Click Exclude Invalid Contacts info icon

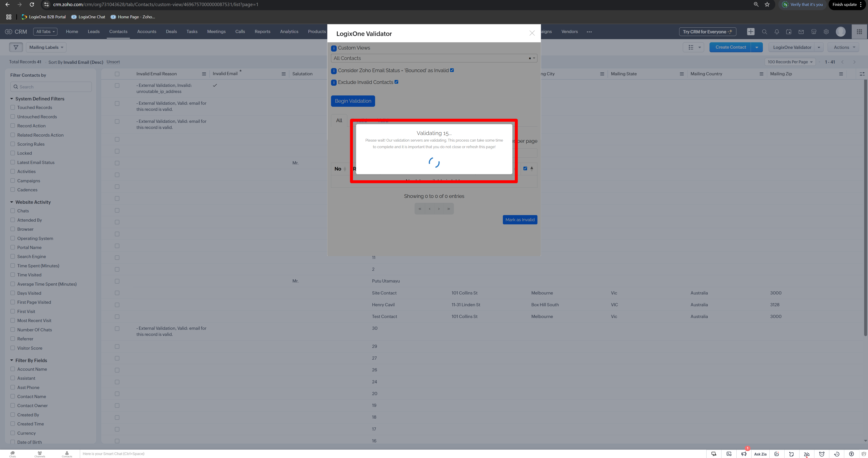point(333,83)
